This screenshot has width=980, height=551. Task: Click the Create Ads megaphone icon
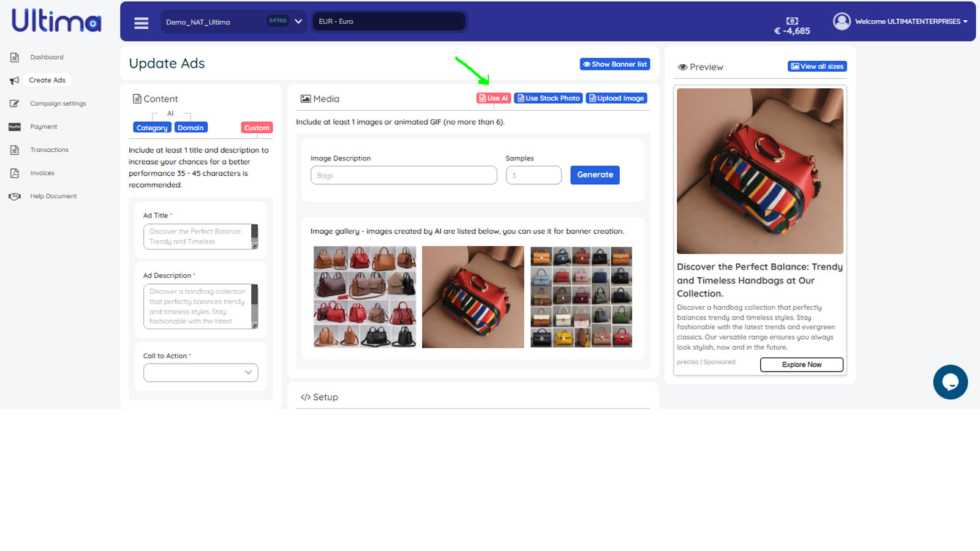coord(15,80)
